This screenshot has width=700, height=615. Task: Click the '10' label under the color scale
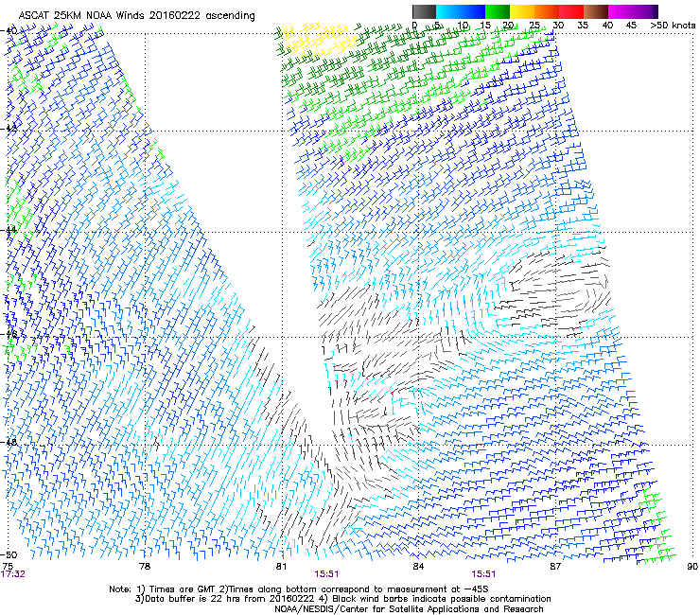coord(463,26)
